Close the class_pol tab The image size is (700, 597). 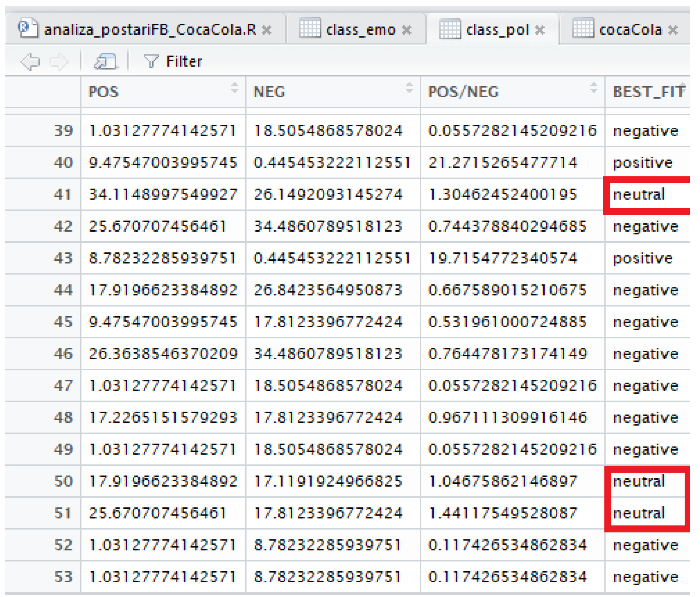(x=540, y=30)
